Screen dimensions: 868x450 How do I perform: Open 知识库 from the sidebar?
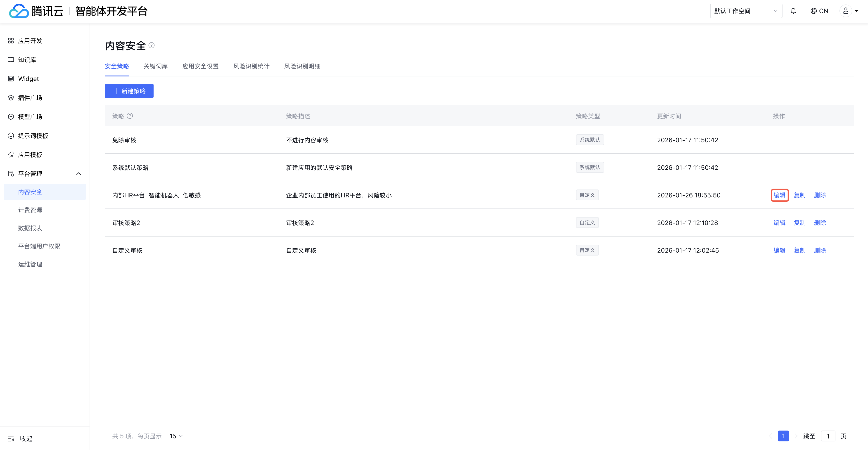click(27, 60)
